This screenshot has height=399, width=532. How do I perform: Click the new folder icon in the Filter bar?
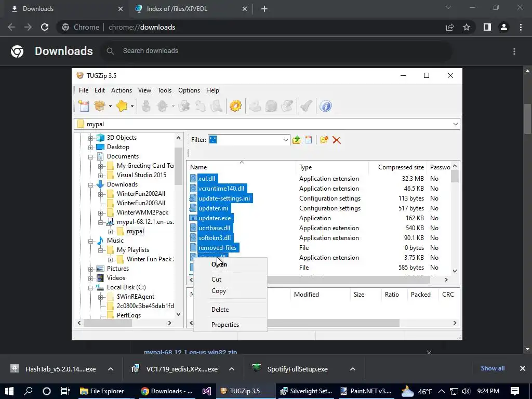tap(324, 140)
